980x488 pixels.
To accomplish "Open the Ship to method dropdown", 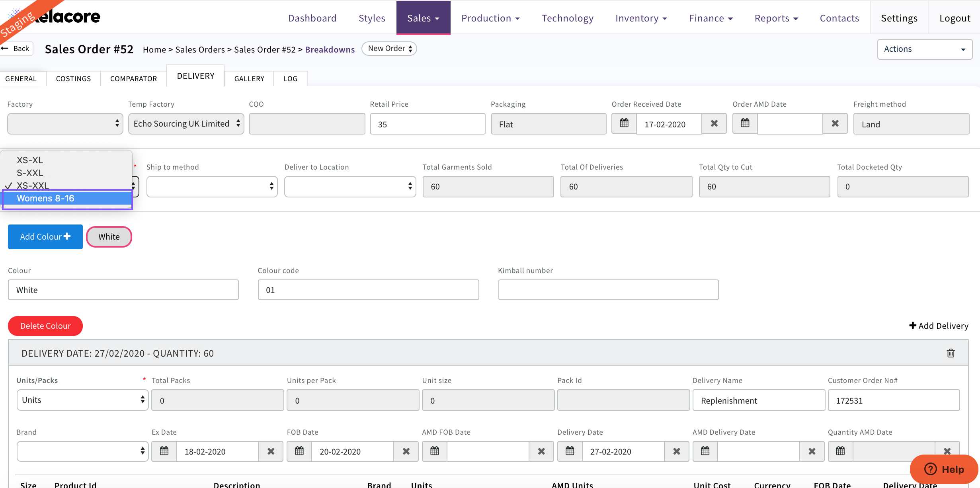I will click(212, 186).
